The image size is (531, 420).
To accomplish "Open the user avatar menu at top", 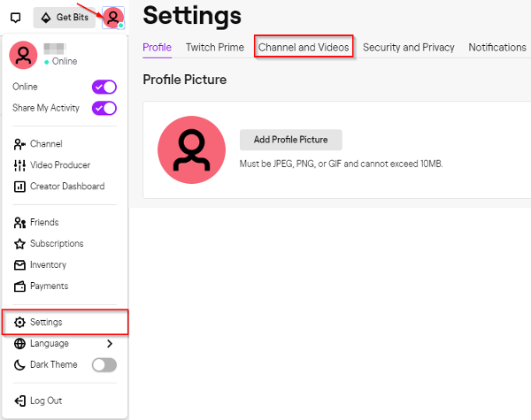I will point(113,18).
